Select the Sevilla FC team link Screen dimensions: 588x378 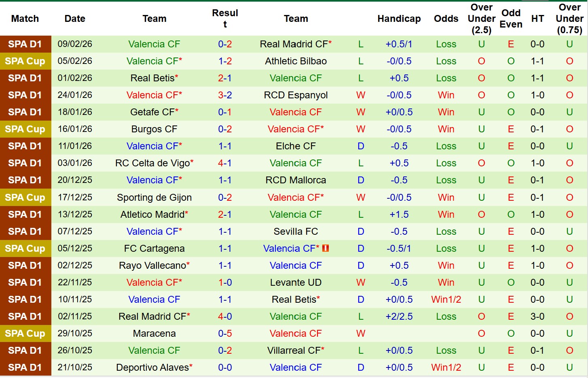(296, 231)
